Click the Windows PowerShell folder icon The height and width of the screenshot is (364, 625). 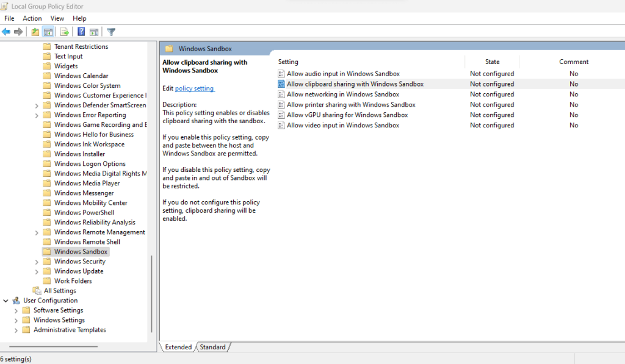(46, 213)
